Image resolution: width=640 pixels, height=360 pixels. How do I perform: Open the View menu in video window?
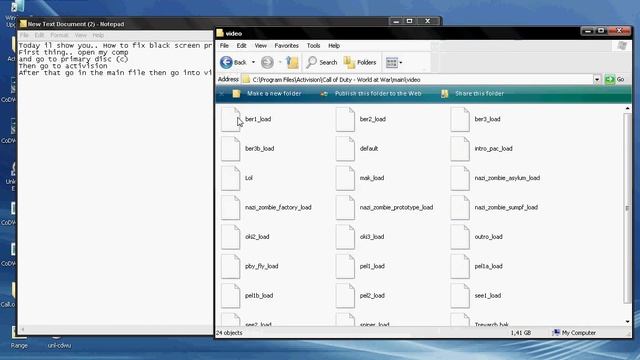260,46
